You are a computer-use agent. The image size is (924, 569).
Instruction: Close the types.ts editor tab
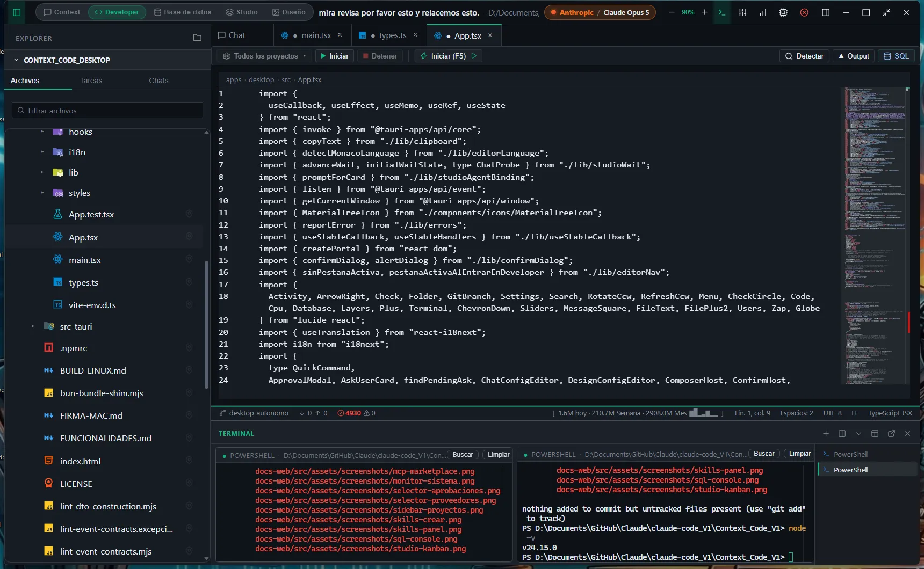tap(415, 35)
